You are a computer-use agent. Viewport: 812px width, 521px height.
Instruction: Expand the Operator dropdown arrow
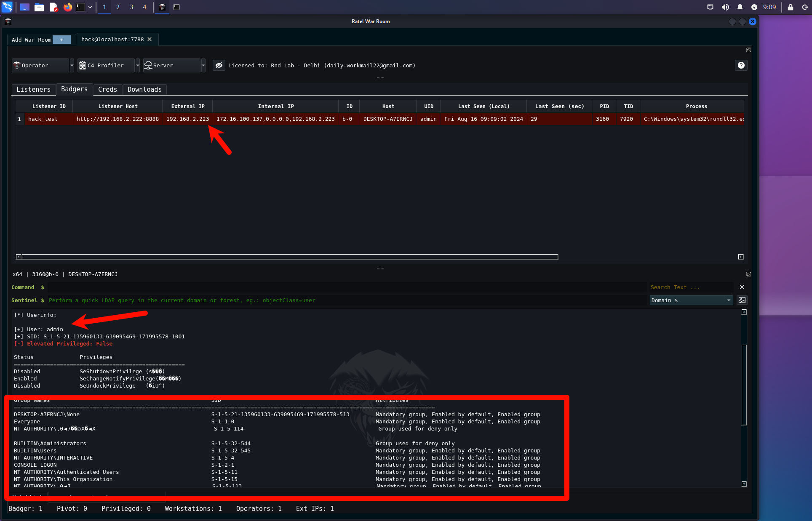click(x=72, y=65)
